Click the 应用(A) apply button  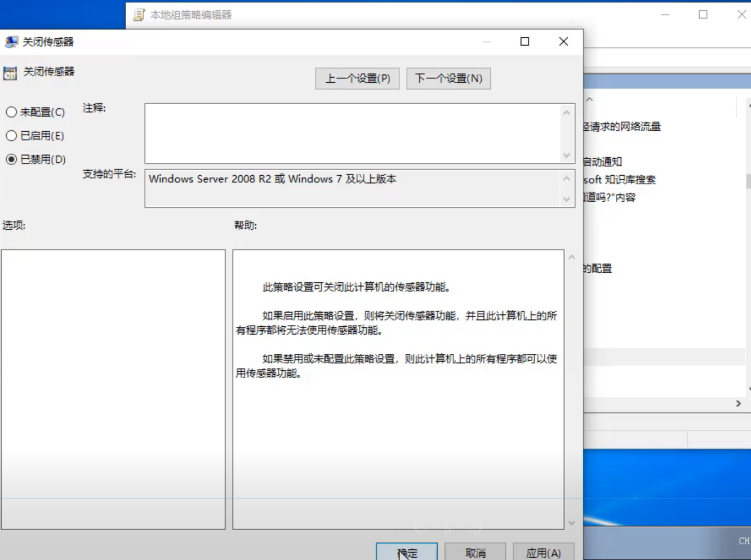tap(543, 552)
